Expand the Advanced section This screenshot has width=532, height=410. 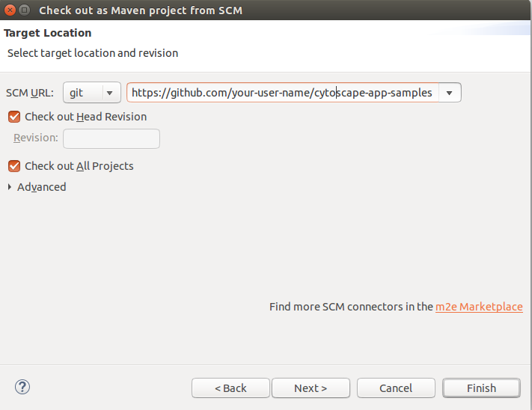click(10, 187)
